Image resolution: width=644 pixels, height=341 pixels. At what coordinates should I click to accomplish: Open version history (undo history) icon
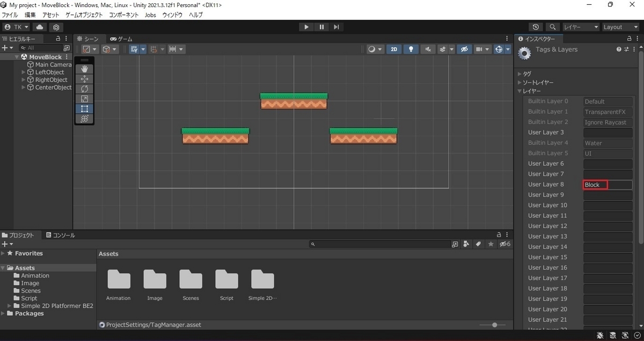point(536,27)
